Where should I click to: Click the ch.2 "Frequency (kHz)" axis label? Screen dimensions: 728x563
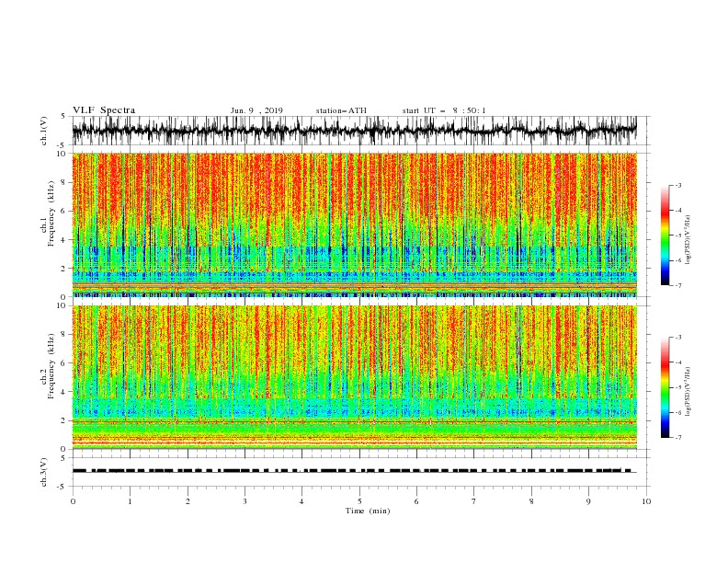click(51, 366)
